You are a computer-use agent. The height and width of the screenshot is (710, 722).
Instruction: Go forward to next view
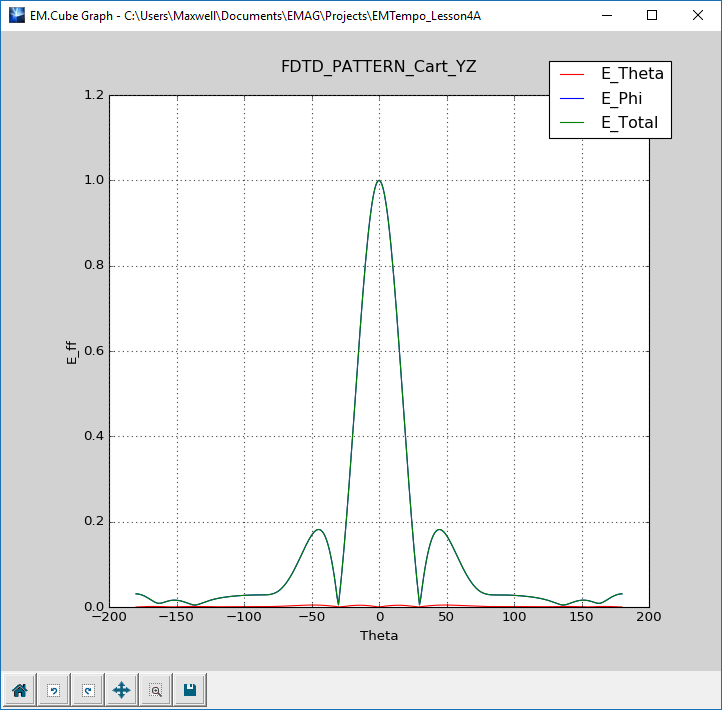pyautogui.click(x=88, y=690)
